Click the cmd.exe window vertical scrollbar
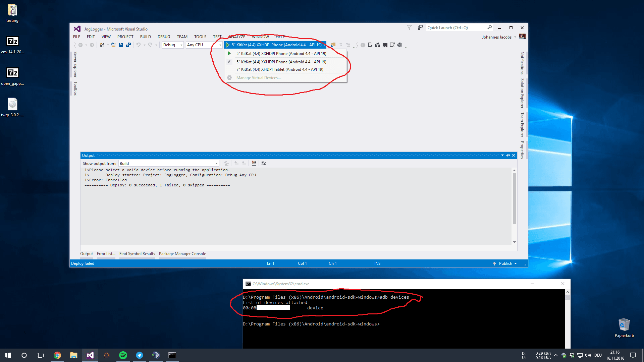Viewport: 644px width, 362px height. pyautogui.click(x=568, y=318)
